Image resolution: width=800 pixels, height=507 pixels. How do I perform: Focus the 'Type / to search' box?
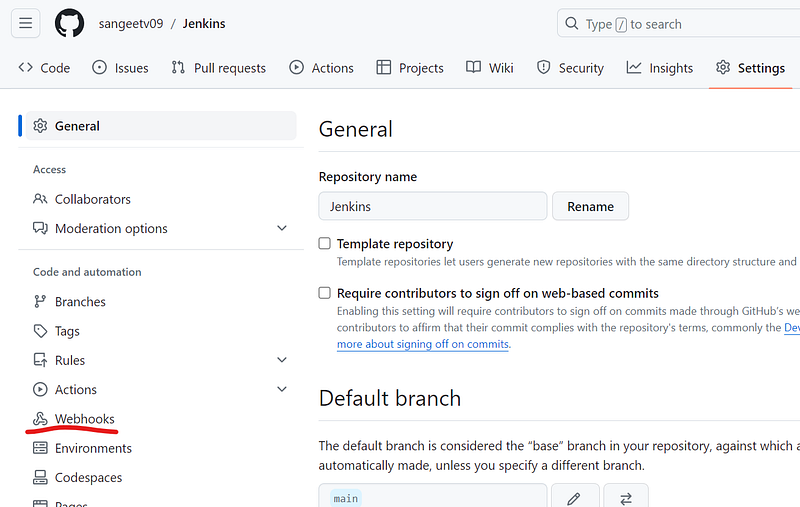tap(679, 23)
